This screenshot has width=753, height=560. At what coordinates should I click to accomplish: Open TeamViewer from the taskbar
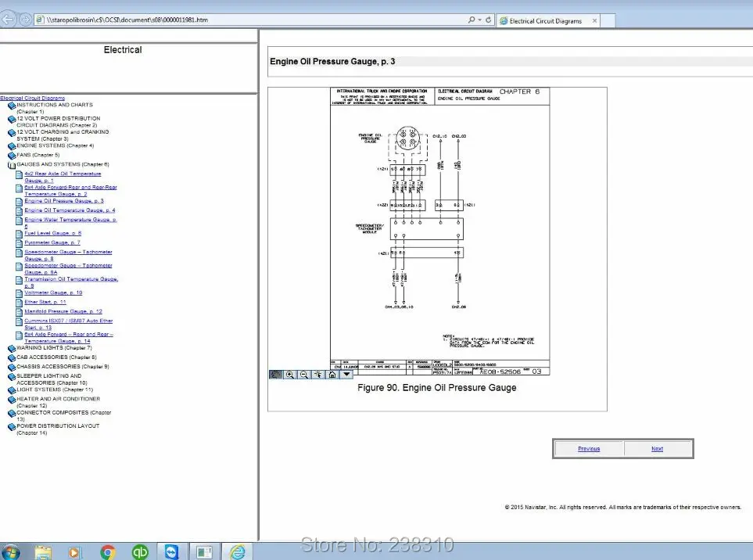(x=171, y=552)
